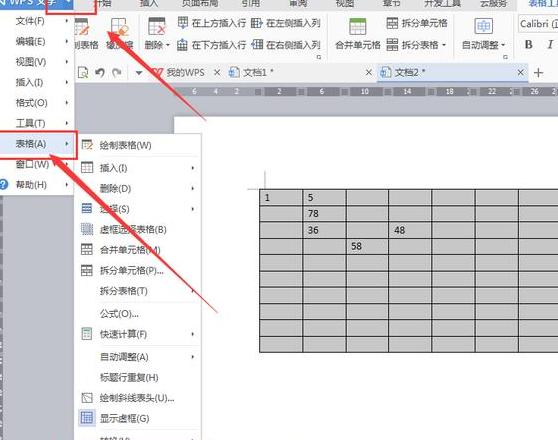Open the 表格(A) menu item

pyautogui.click(x=38, y=144)
